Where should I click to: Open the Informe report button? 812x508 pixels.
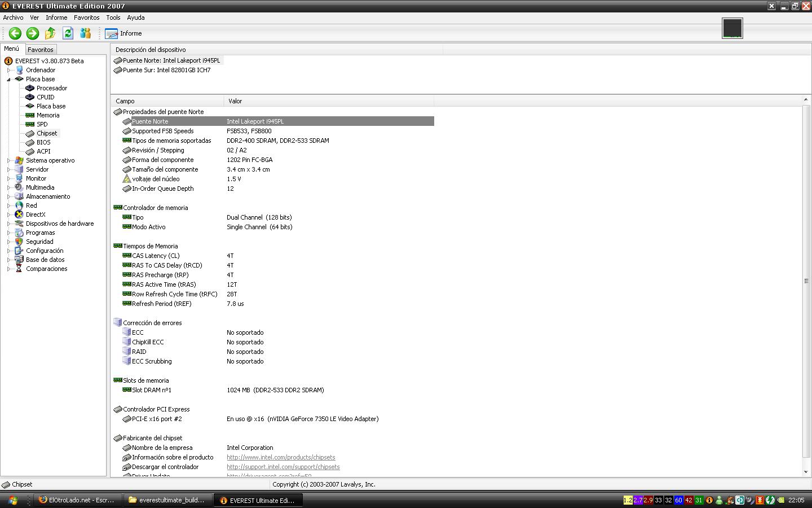123,33
